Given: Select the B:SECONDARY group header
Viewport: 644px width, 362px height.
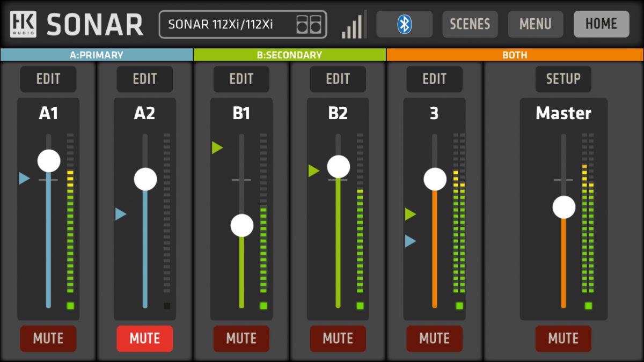Looking at the screenshot, I should (290, 55).
